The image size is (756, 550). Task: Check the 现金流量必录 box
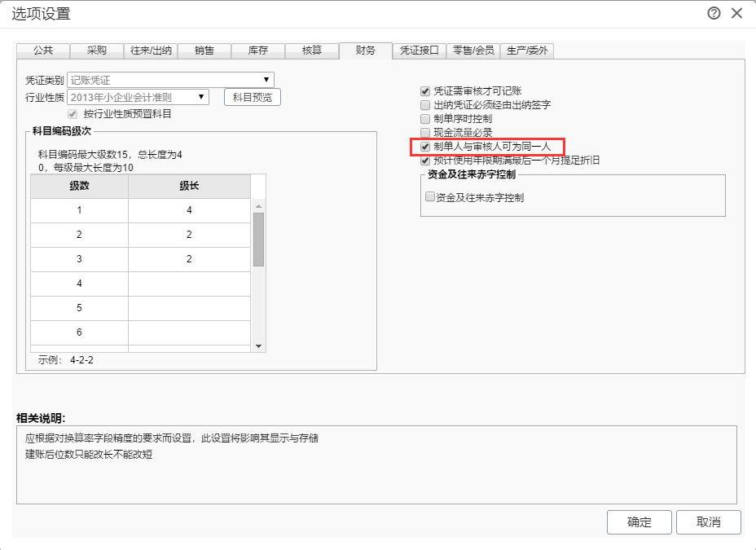(425, 132)
